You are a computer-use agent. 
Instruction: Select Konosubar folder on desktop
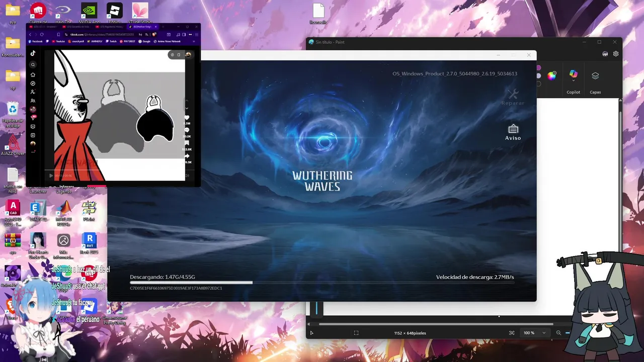point(13,48)
